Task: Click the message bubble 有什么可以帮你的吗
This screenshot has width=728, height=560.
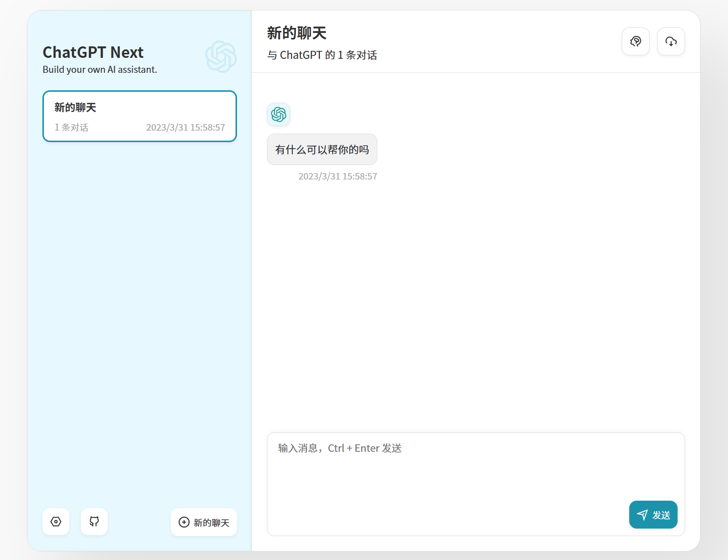Action: pyautogui.click(x=322, y=149)
